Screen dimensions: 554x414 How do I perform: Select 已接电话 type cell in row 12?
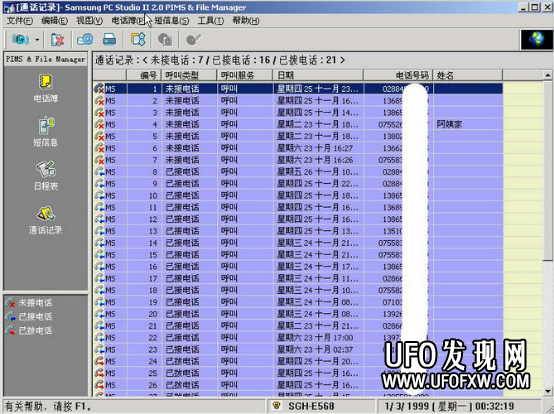189,219
